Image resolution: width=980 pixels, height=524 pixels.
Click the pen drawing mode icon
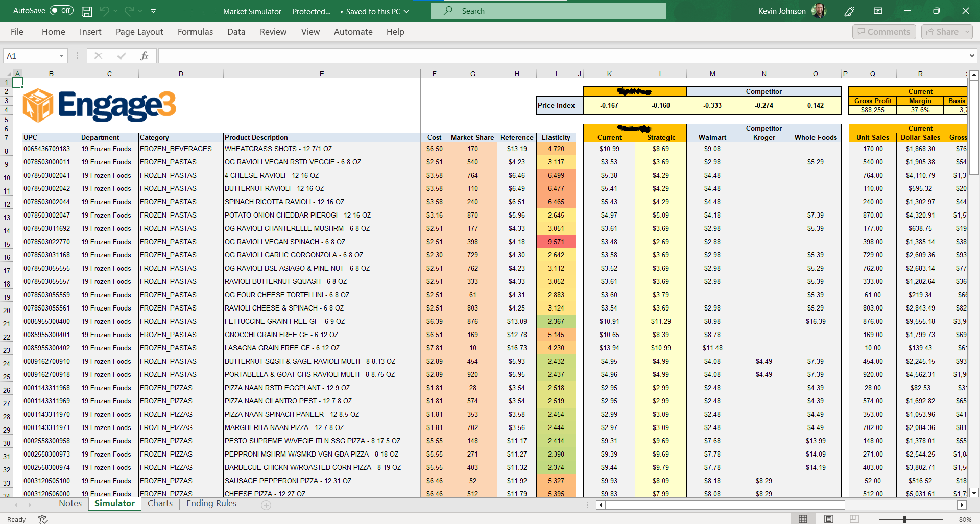pos(850,11)
